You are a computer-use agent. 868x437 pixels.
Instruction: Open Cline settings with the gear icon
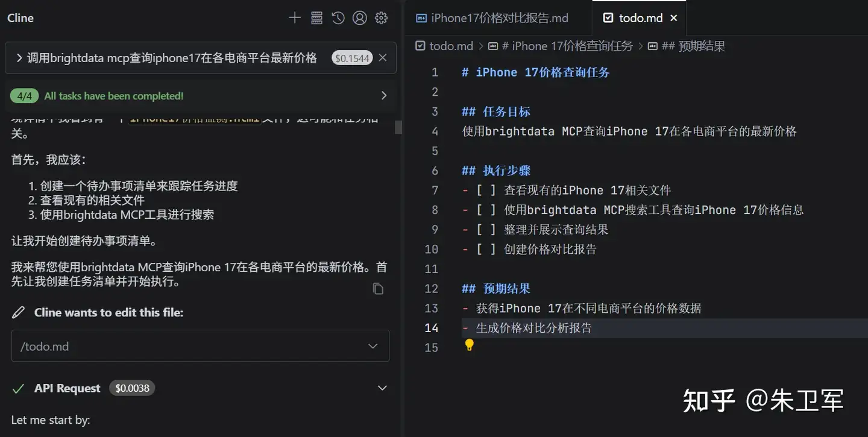[381, 17]
